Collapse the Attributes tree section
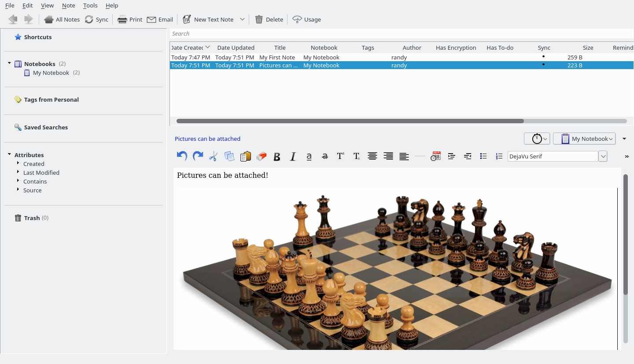 pyautogui.click(x=9, y=155)
